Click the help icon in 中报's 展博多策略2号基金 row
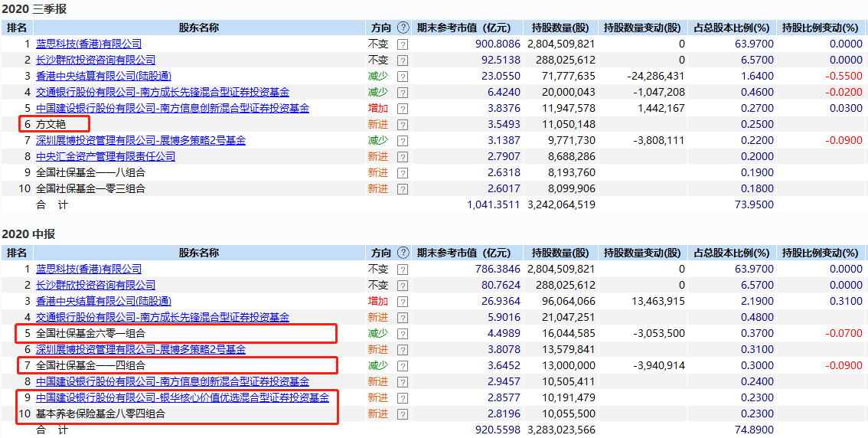This screenshot has width=868, height=438. (403, 350)
